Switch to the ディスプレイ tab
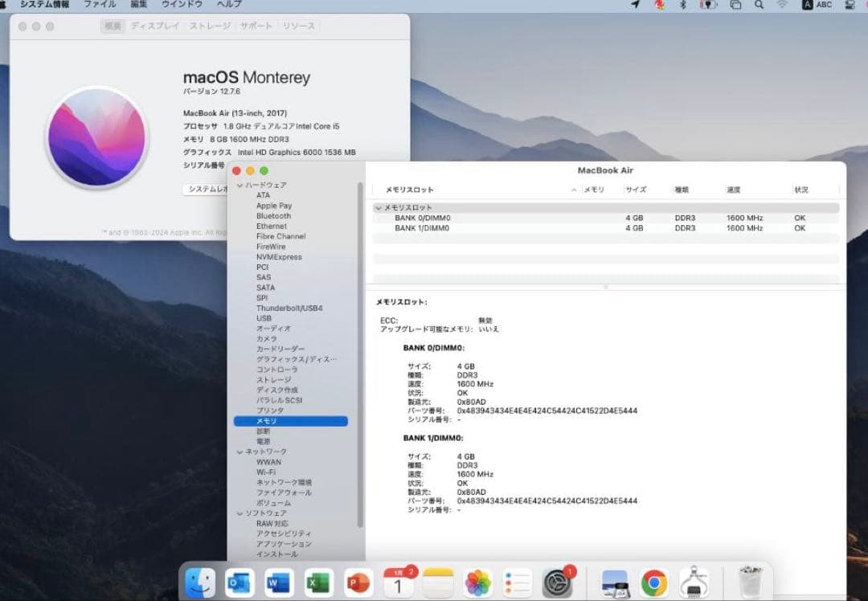This screenshot has height=601, width=868. pos(155,26)
